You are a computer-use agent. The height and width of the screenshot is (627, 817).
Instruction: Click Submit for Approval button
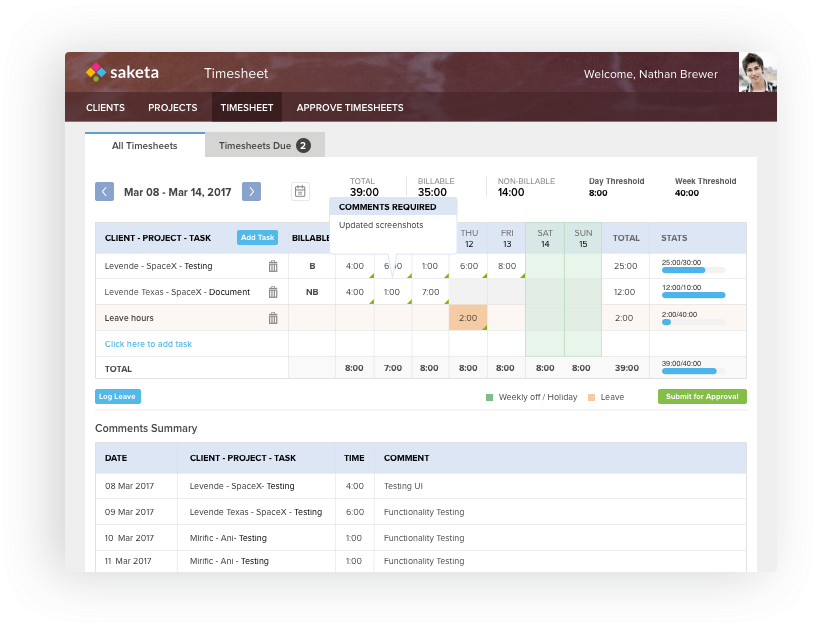pos(702,396)
